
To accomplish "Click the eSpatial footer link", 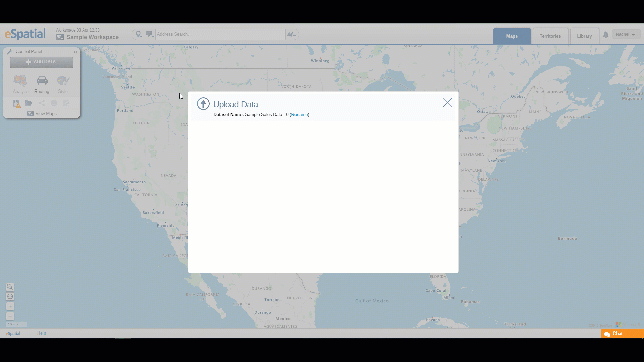I will point(13,334).
